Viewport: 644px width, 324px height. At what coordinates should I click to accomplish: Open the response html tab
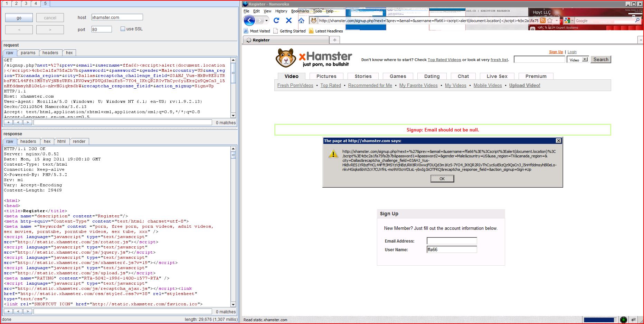(x=61, y=141)
